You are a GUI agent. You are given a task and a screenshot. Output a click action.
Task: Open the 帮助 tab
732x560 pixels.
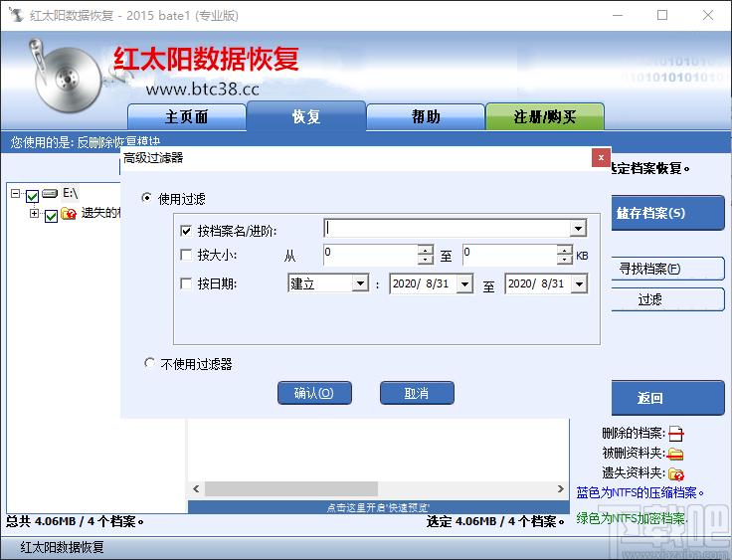tap(426, 116)
